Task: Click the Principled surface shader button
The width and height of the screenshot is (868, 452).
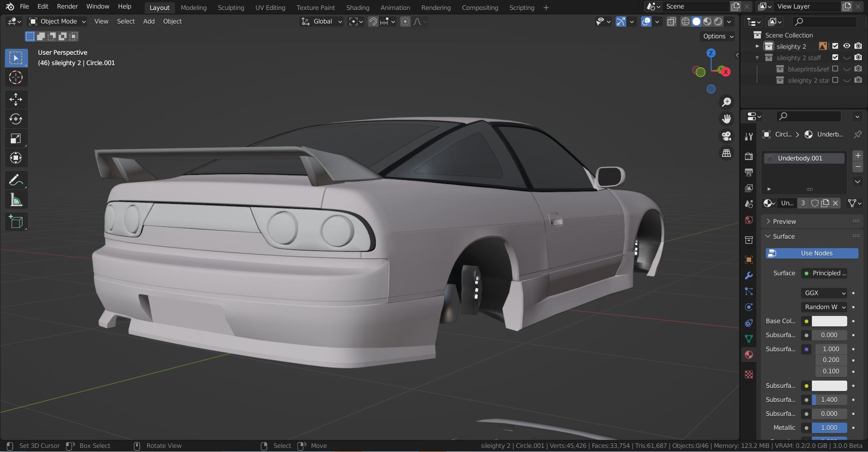Action: [x=824, y=273]
